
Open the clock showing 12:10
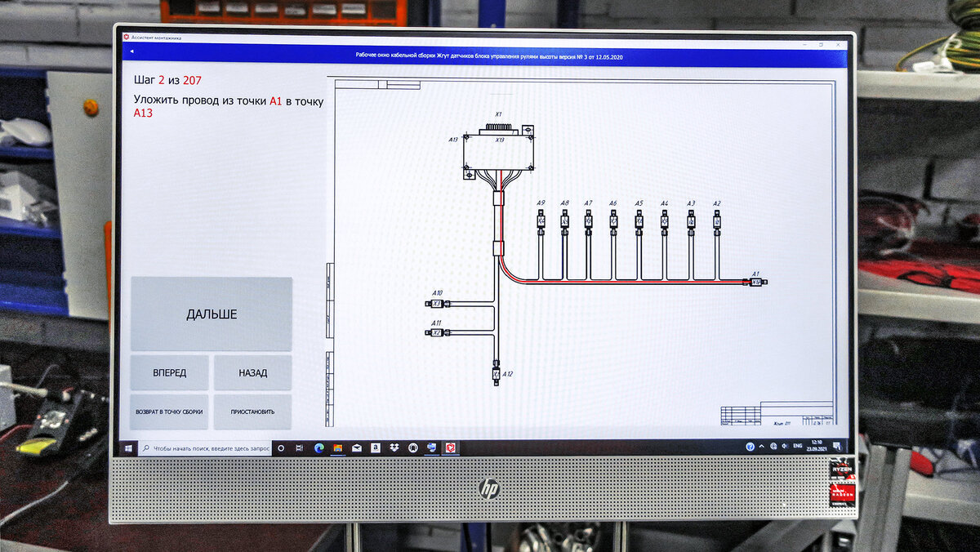(x=817, y=447)
